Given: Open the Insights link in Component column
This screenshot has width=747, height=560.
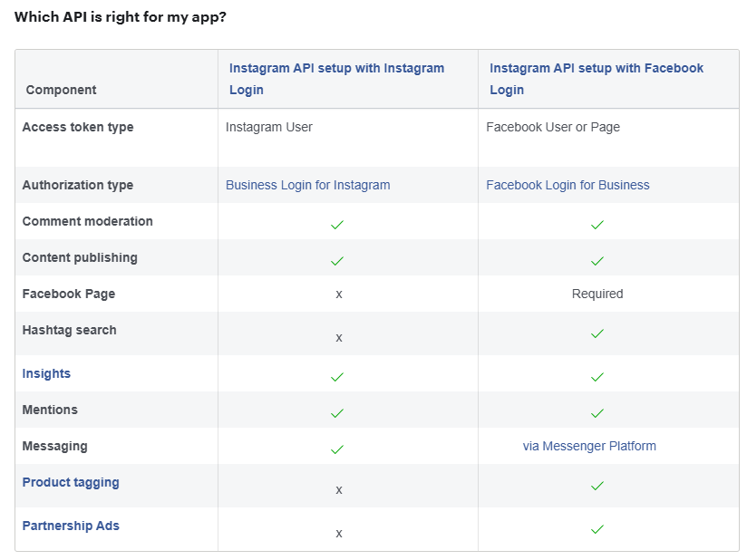Looking at the screenshot, I should pos(46,373).
